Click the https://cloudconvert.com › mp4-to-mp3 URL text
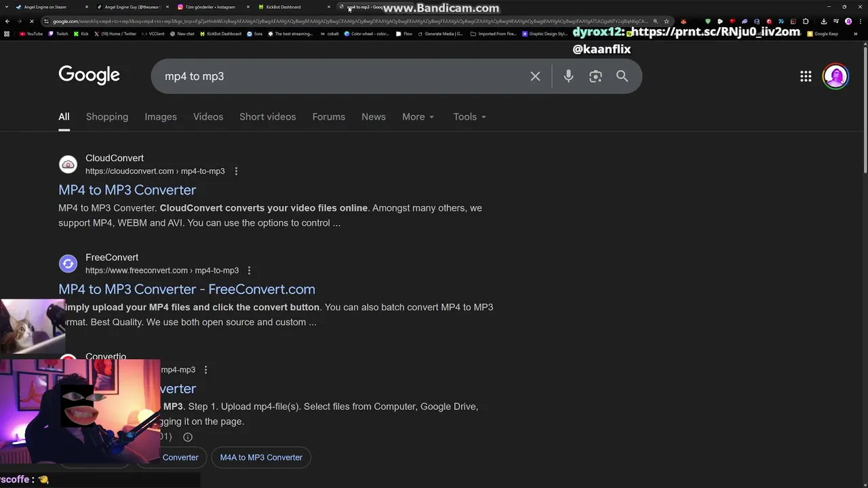This screenshot has width=868, height=488. pos(155,171)
